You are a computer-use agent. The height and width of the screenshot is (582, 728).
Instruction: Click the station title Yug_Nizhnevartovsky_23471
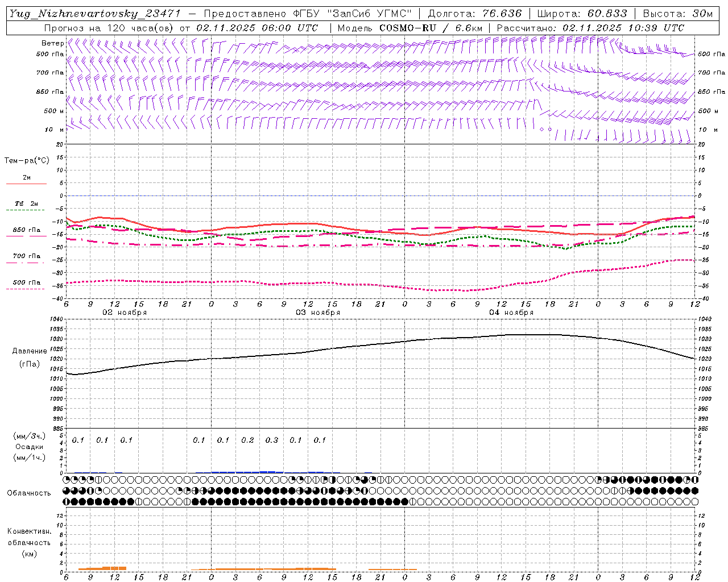click(95, 14)
